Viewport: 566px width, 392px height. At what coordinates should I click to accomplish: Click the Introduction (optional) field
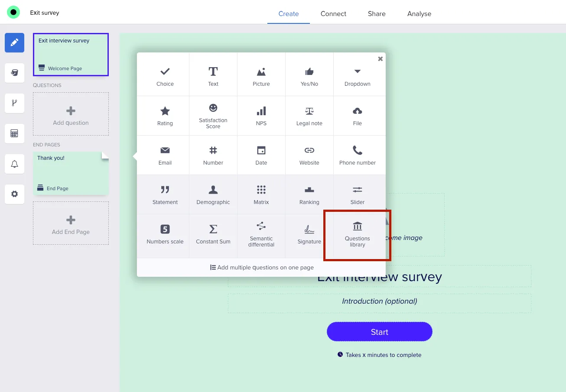(379, 301)
